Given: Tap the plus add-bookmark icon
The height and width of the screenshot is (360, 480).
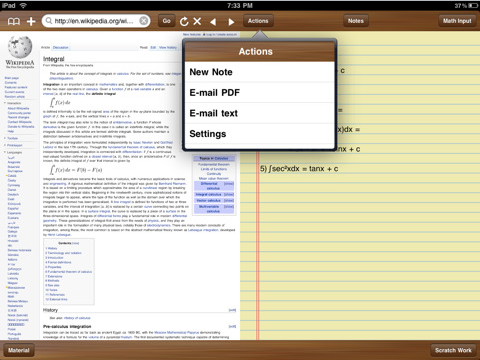Looking at the screenshot, I should point(31,21).
